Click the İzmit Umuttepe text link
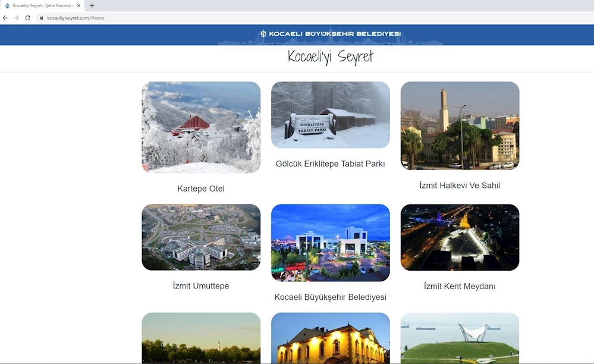This screenshot has height=364, width=594. click(x=201, y=286)
